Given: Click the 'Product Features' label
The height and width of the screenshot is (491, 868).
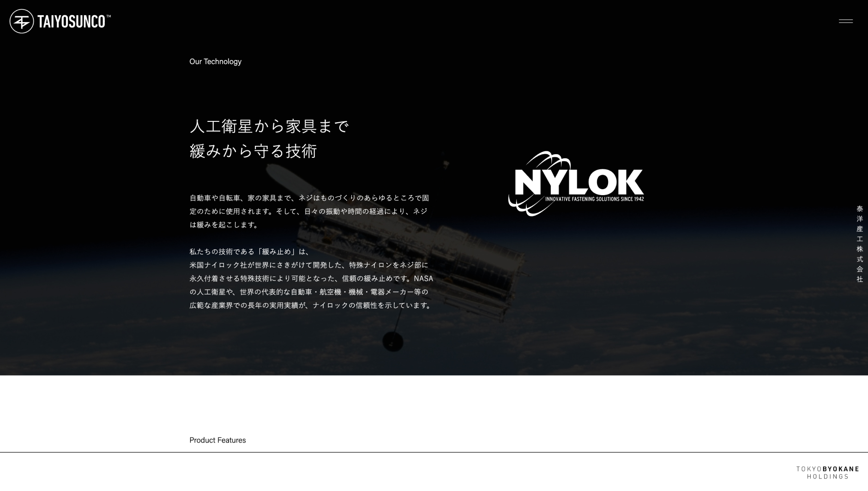Looking at the screenshot, I should coord(217,440).
